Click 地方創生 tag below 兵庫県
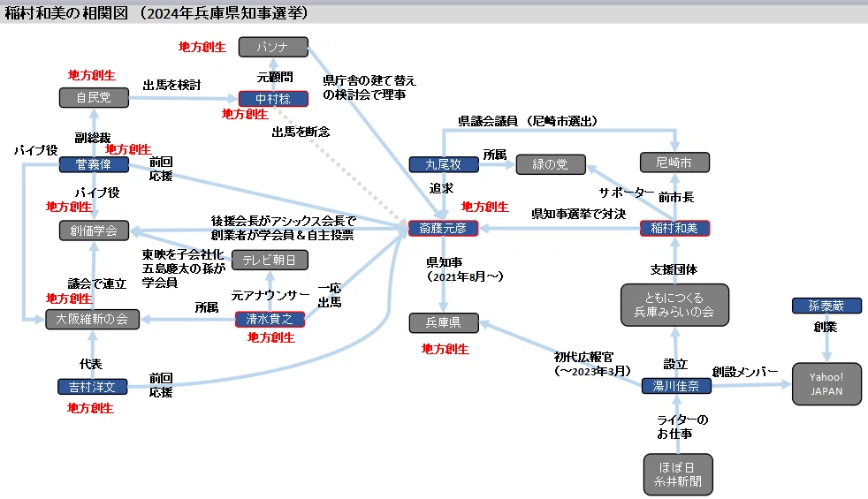 445,349
